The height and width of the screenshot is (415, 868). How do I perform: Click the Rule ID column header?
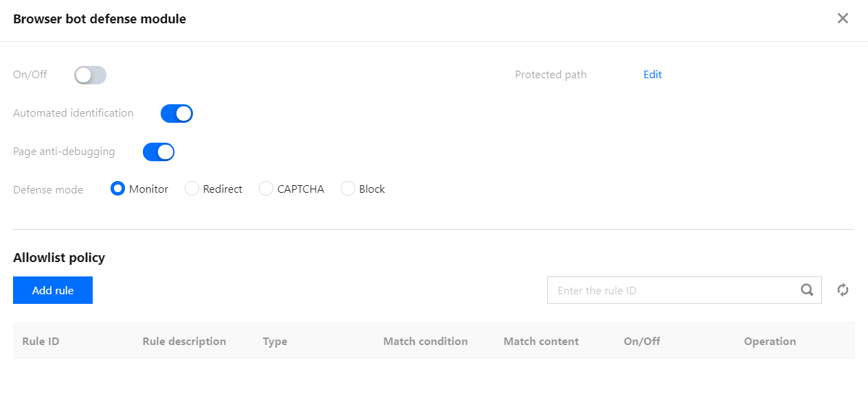41,341
